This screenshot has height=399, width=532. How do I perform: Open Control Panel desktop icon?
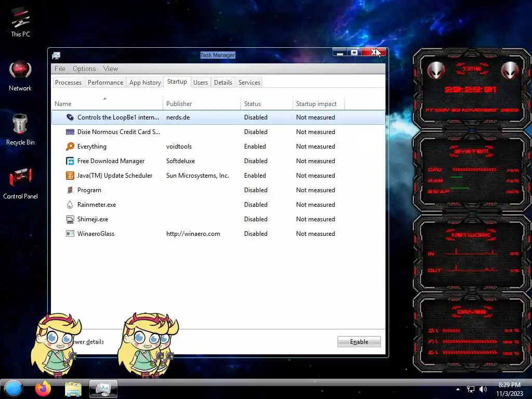click(x=20, y=183)
